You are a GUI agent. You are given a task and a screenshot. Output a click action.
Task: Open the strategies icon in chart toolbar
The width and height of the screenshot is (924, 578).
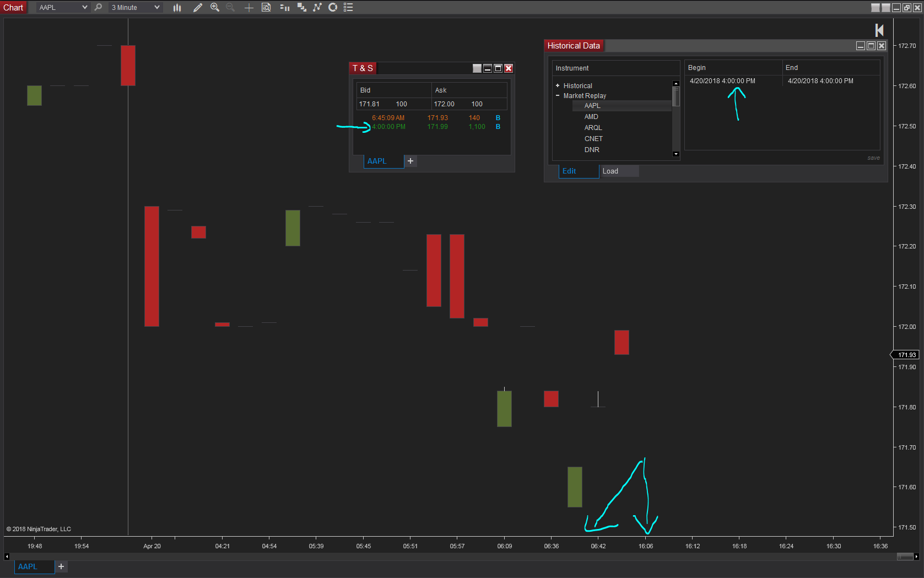click(x=333, y=7)
